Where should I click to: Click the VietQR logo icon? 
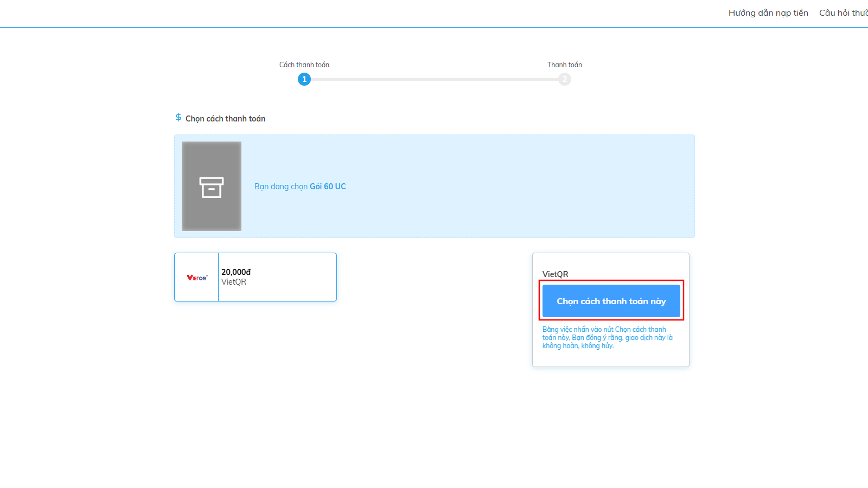(x=197, y=278)
